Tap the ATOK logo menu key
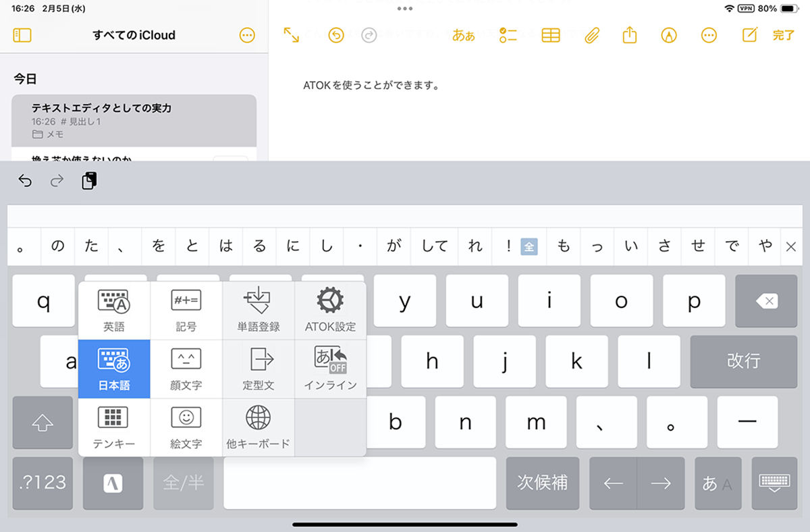The image size is (810, 532). 113,483
